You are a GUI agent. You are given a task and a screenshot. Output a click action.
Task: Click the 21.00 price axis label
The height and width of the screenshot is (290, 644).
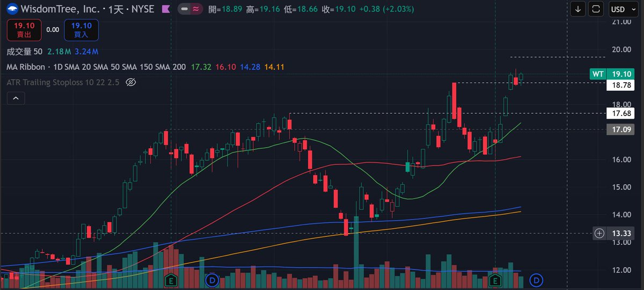click(621, 22)
